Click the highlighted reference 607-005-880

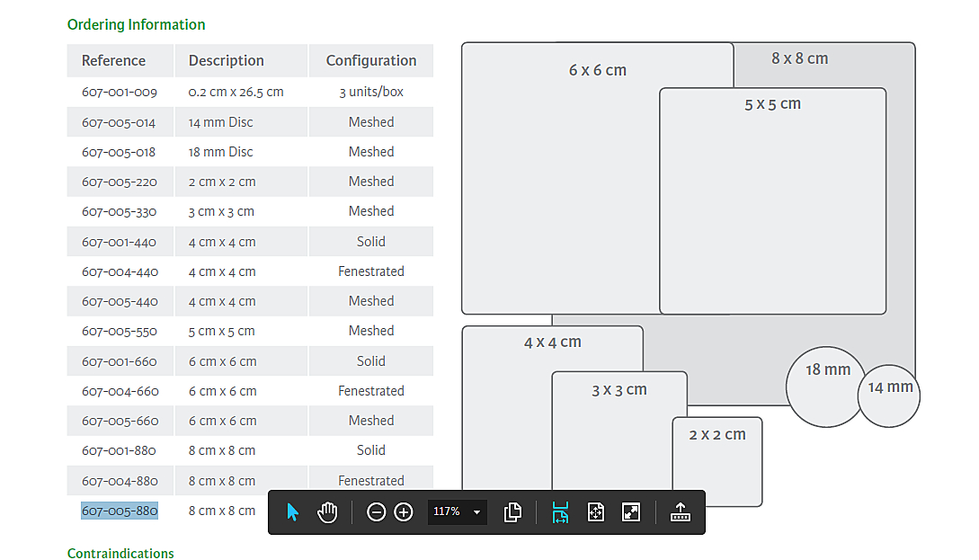click(120, 511)
